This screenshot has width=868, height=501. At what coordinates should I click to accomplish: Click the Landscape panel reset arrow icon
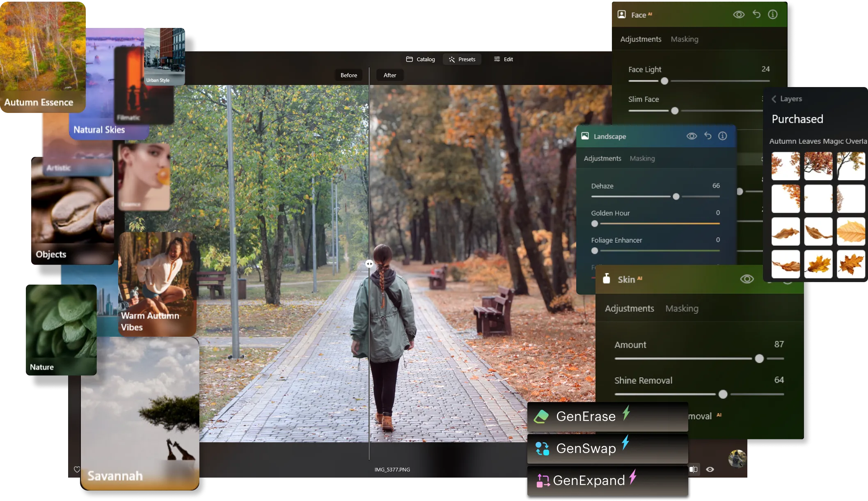coord(708,136)
